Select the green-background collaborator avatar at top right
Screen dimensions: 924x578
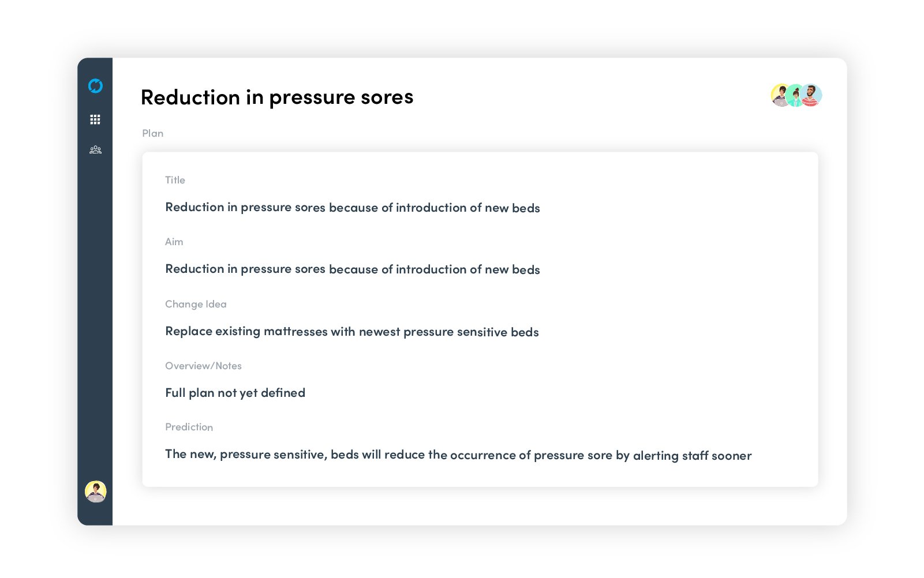[795, 96]
